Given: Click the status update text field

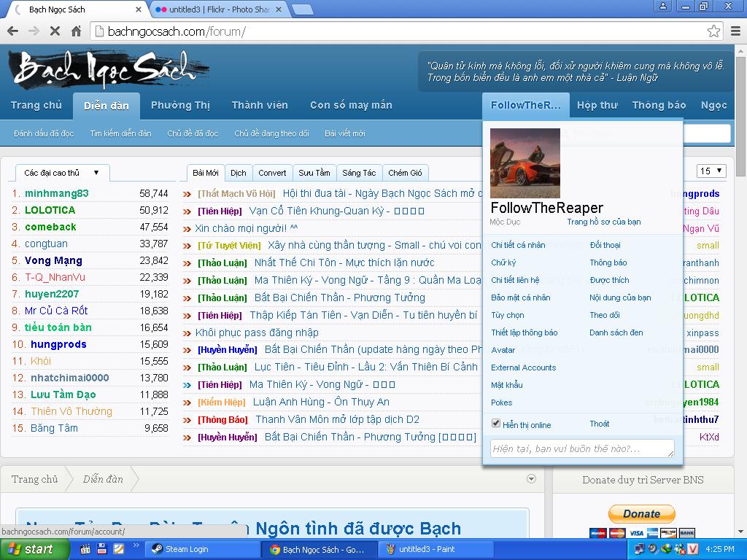Looking at the screenshot, I should coord(582,448).
